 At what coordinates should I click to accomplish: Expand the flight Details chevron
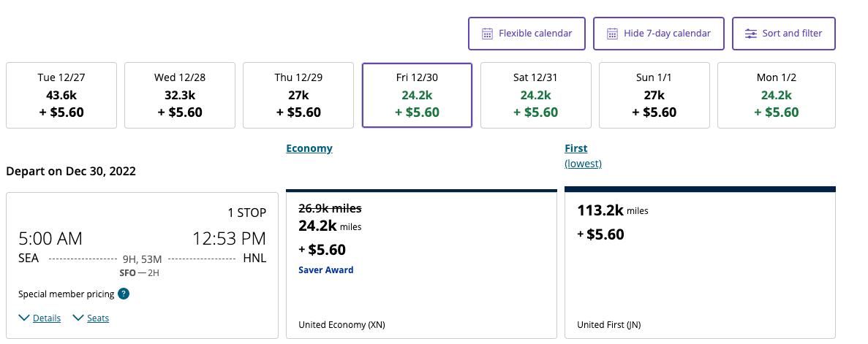[x=25, y=318]
